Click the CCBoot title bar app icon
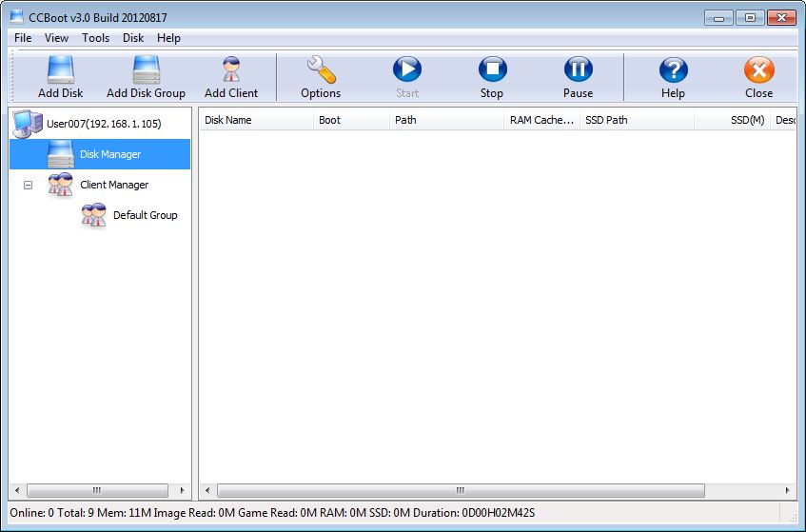The width and height of the screenshot is (806, 532). (17, 17)
